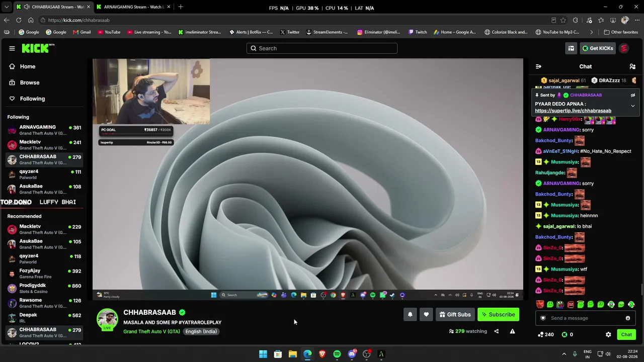The width and height of the screenshot is (644, 362).
Task: Click the Gift Subs button
Action: point(455,315)
